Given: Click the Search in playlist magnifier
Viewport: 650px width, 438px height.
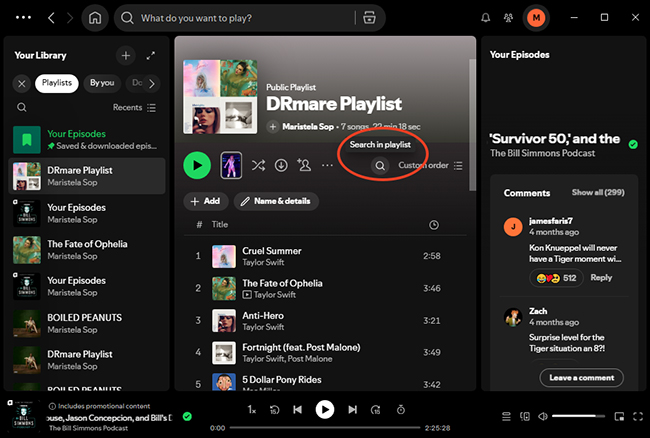Looking at the screenshot, I should click(380, 166).
